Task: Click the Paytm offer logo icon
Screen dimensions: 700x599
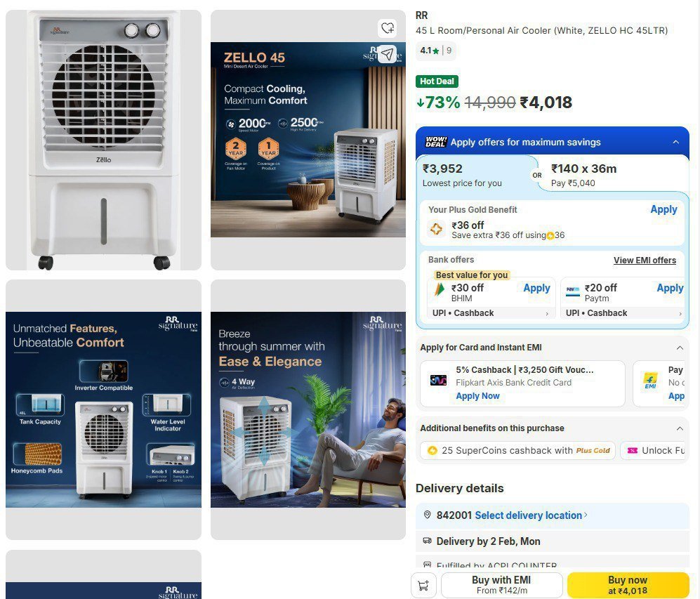Action: [x=572, y=290]
